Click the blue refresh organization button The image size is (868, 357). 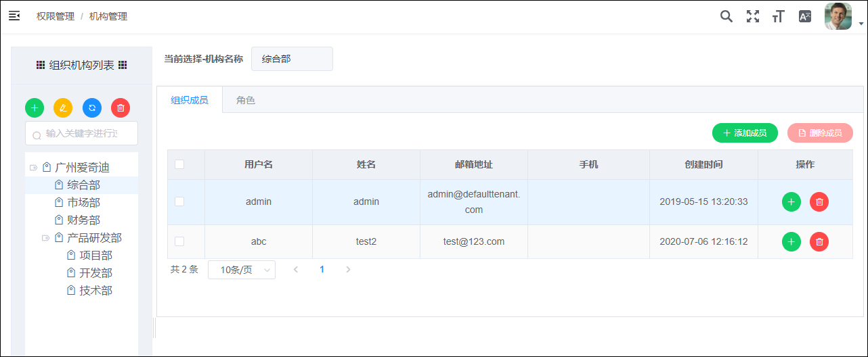[x=92, y=108]
